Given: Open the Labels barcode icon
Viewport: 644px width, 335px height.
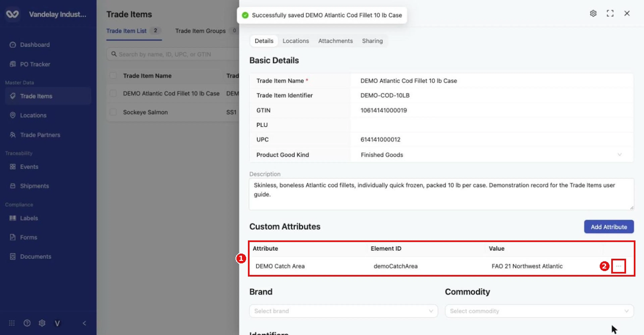Looking at the screenshot, I should point(13,218).
